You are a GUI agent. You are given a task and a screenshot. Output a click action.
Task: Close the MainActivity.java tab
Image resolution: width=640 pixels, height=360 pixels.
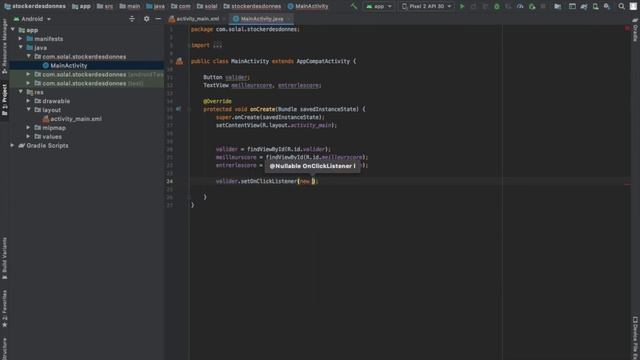tap(289, 19)
